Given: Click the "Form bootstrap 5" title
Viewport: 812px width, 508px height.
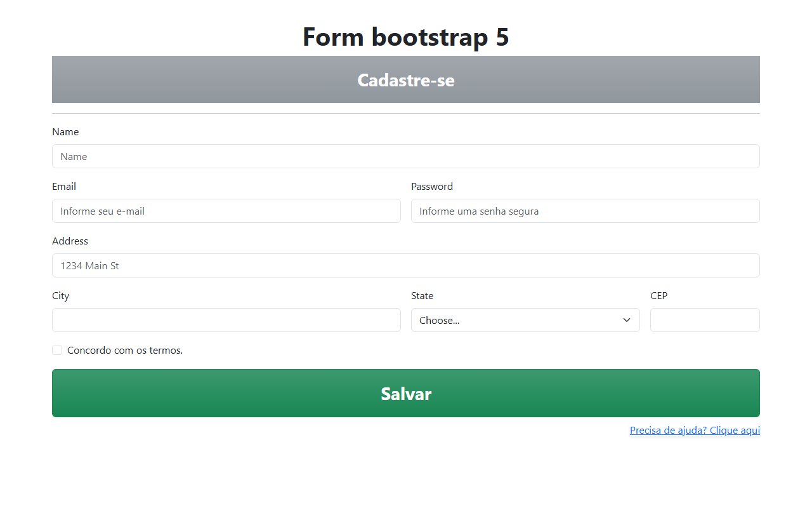Looking at the screenshot, I should (406, 37).
